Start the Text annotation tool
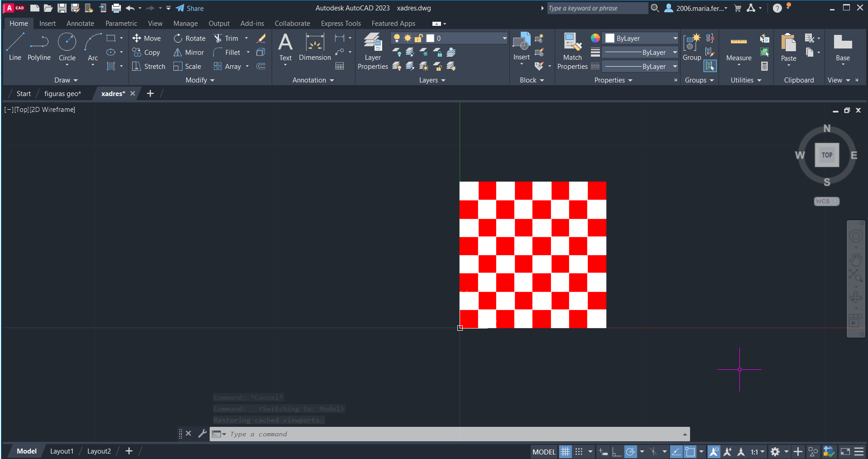The image size is (868, 459). click(285, 47)
